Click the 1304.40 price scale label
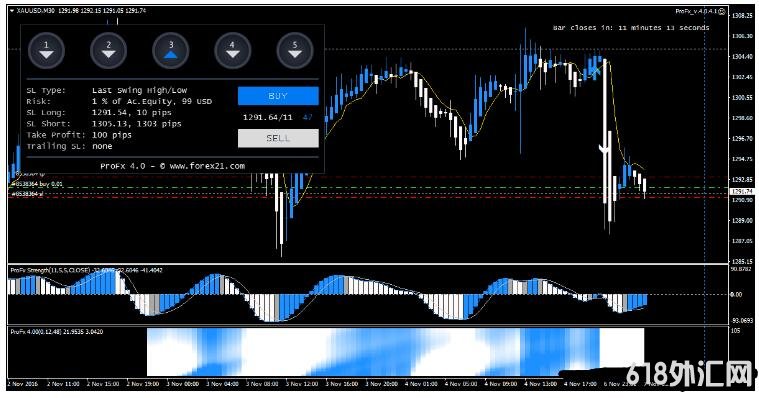This screenshot has width=759, height=398. coord(742,56)
